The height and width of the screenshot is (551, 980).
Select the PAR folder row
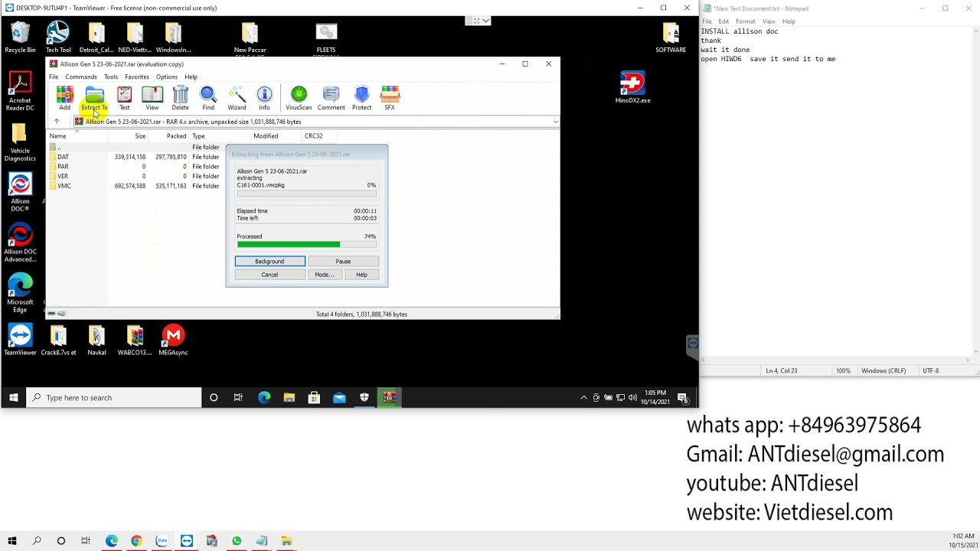[x=134, y=167]
